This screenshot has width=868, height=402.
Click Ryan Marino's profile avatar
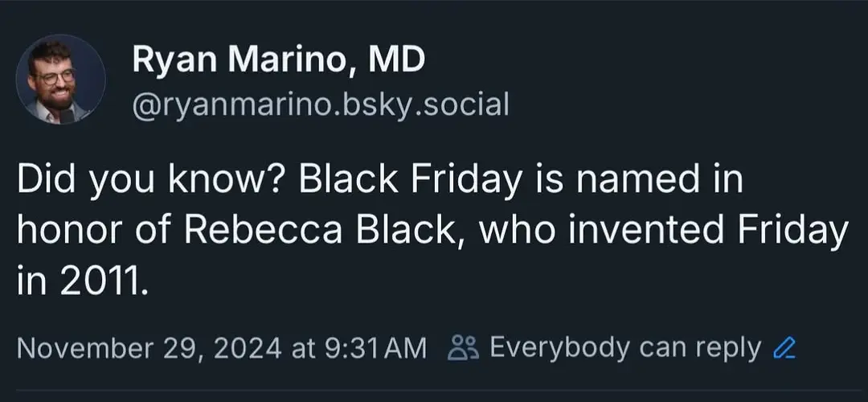coord(60,80)
